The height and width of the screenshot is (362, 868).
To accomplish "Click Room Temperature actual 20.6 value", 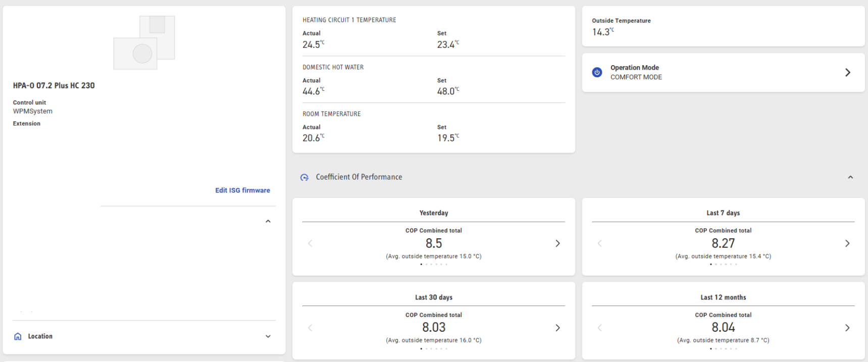I will tap(314, 138).
